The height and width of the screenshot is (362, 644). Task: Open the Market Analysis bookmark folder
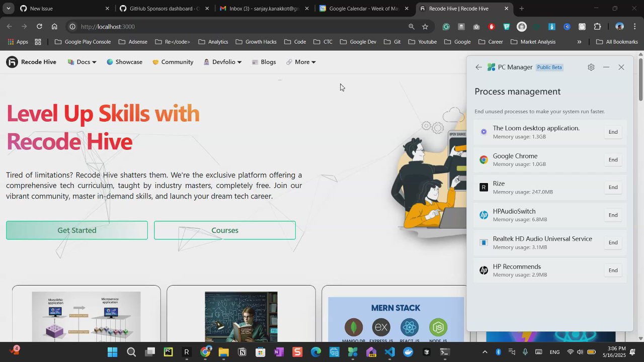(533, 42)
